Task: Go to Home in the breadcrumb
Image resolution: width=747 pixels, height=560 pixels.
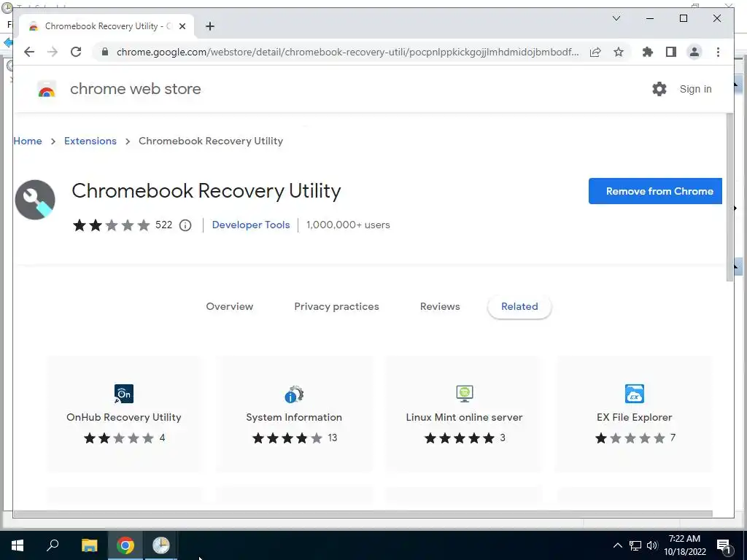Action: (x=28, y=141)
